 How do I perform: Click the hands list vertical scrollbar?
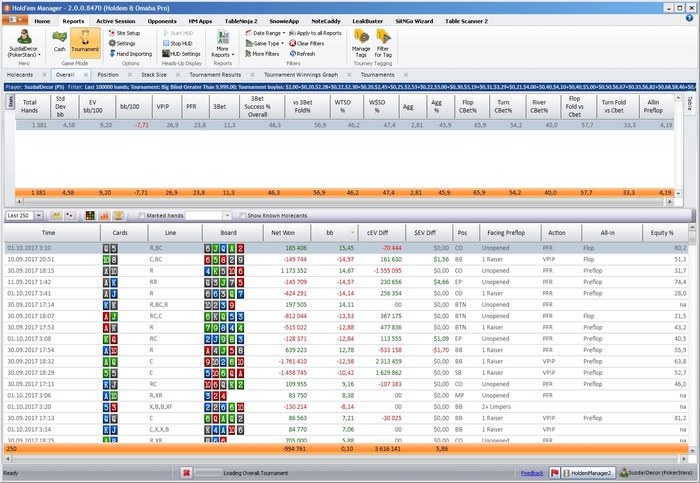[692, 339]
